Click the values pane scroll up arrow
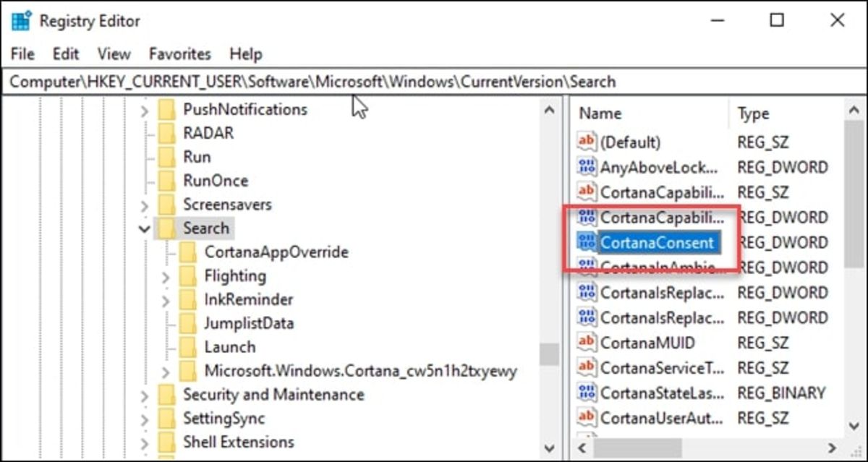Image resolution: width=868 pixels, height=462 pixels. [x=854, y=111]
